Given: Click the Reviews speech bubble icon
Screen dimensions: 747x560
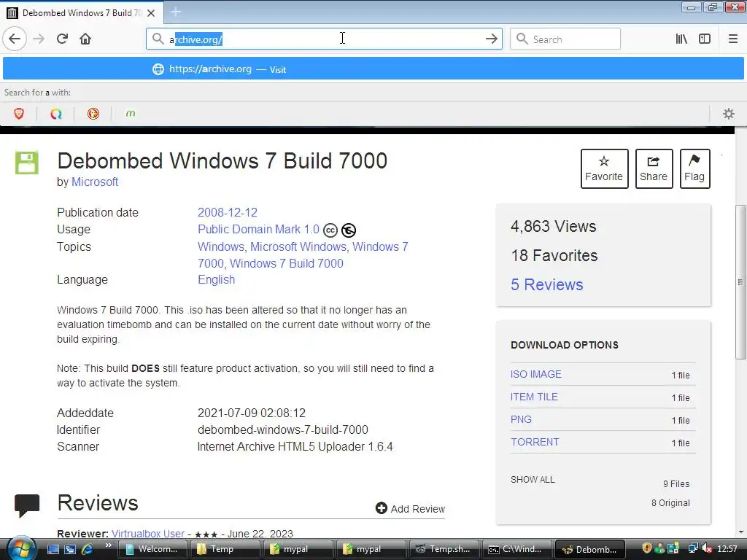Looking at the screenshot, I should (x=27, y=505).
